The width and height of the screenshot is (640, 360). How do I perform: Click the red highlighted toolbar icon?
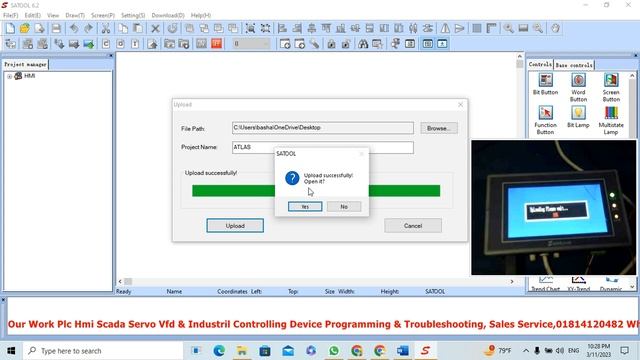(x=217, y=44)
